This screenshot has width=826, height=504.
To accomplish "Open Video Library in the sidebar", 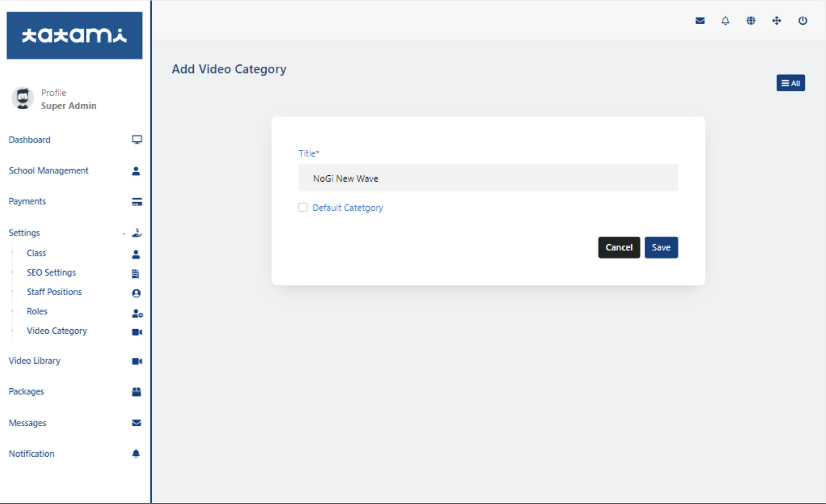I will tap(34, 361).
